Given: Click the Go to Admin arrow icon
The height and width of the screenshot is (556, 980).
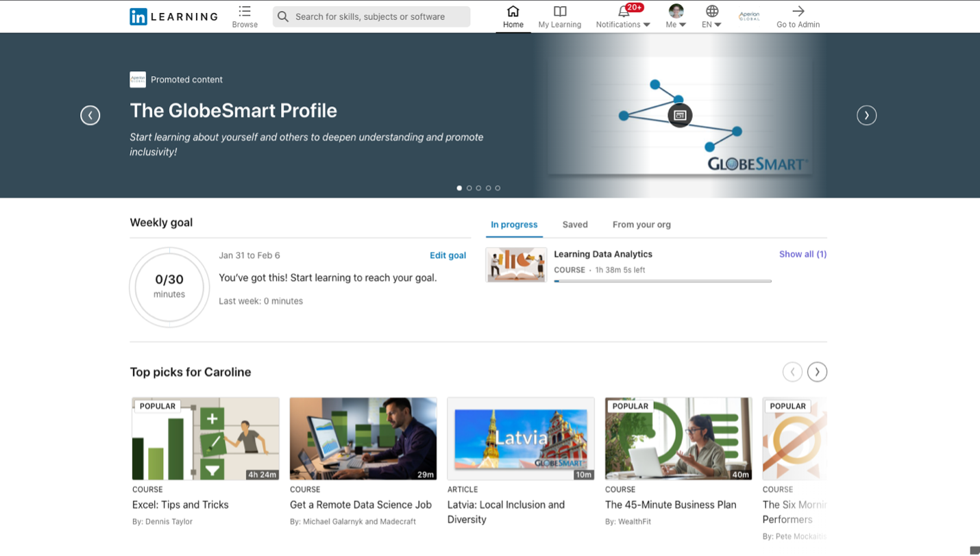Looking at the screenshot, I should 798,11.
